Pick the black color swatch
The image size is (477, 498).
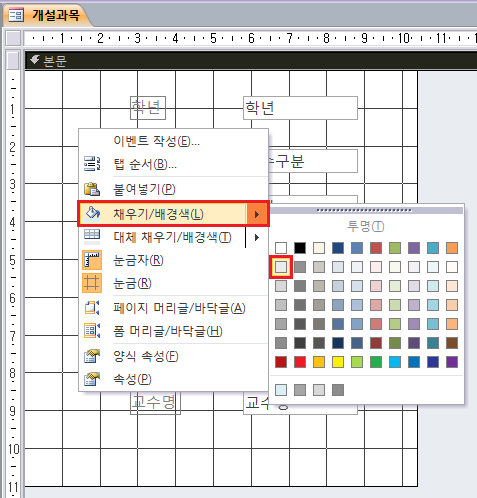coord(300,248)
